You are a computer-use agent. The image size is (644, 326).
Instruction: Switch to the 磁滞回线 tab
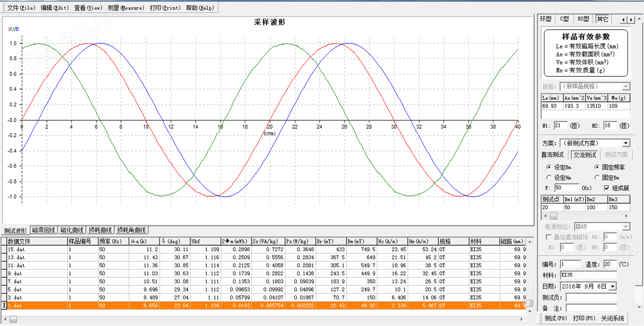coord(44,230)
